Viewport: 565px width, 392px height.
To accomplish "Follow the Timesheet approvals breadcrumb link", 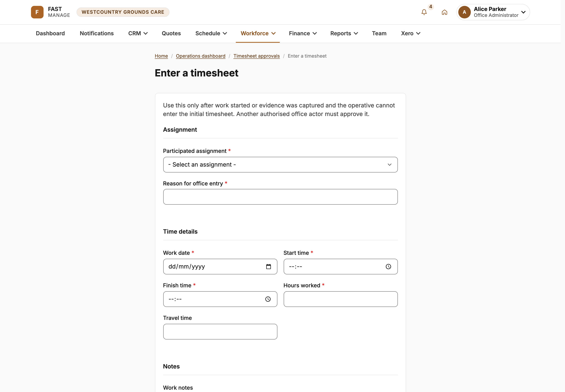I will click(256, 56).
